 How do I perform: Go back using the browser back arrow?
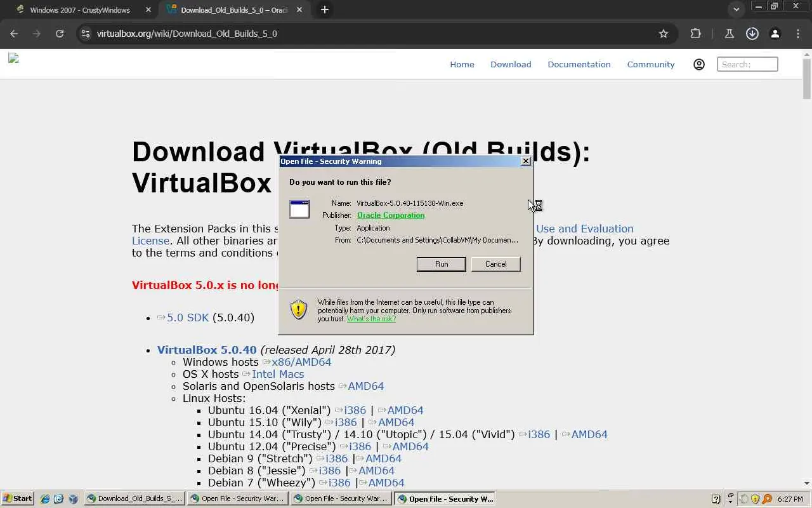pos(14,34)
